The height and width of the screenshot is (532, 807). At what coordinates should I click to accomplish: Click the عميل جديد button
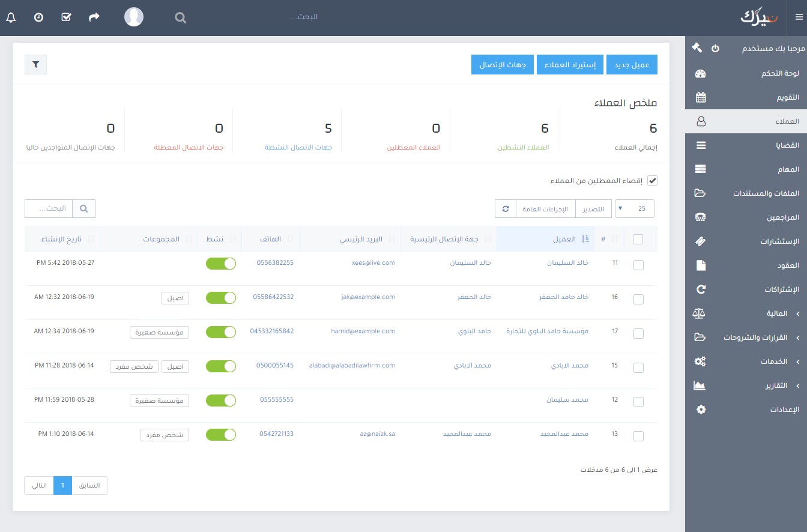tap(632, 65)
